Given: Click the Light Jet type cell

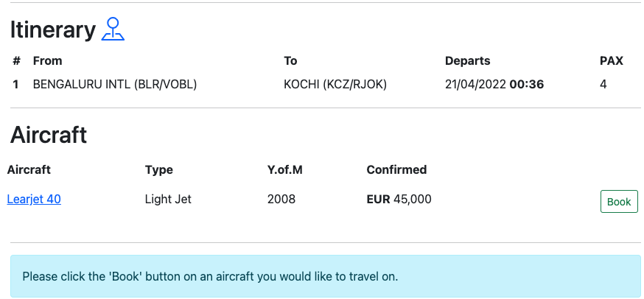Looking at the screenshot, I should pos(168,199).
